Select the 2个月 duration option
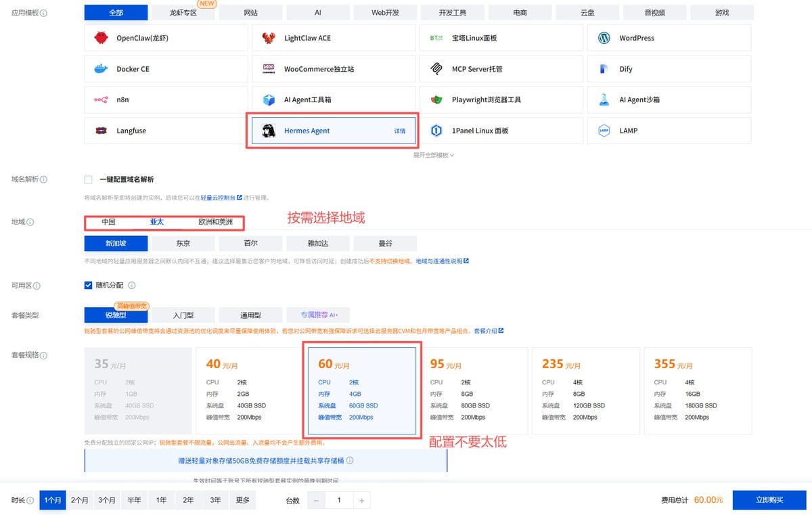Screen dimensions: 812x515 80,500
